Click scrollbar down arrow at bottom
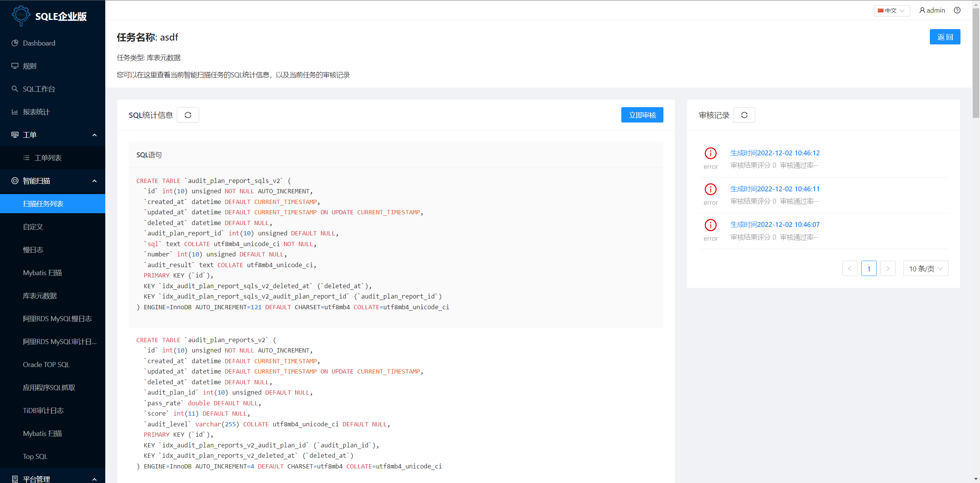 click(x=976, y=479)
